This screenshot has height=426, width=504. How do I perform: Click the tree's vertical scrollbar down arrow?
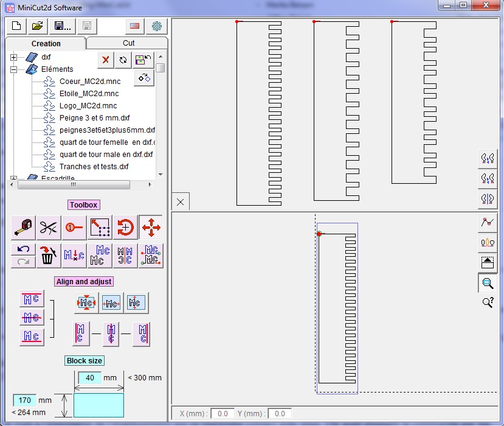pos(161,175)
